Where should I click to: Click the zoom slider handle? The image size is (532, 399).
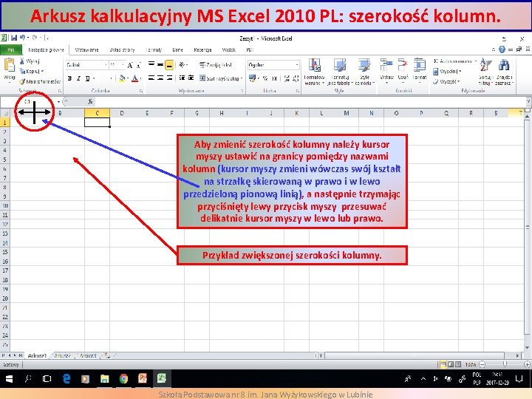505,364
